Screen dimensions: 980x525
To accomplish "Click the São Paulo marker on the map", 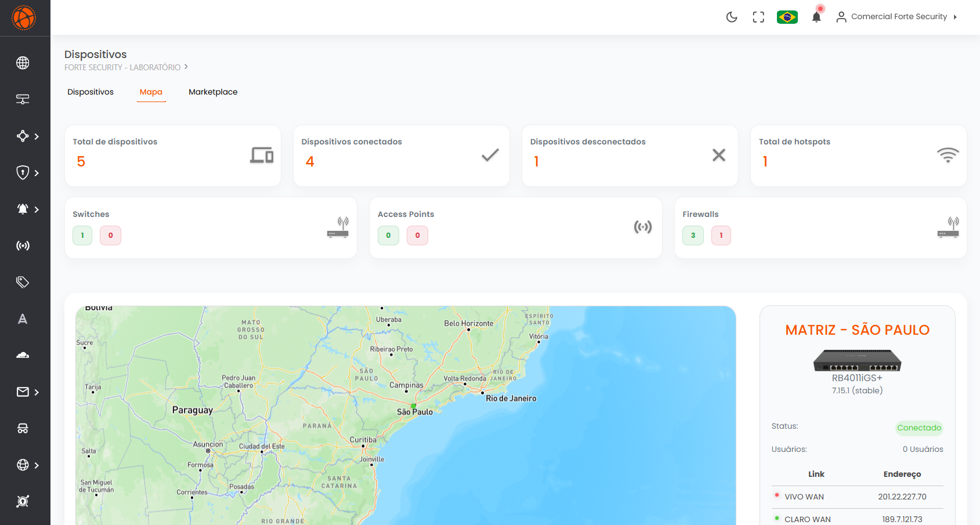I will pyautogui.click(x=413, y=407).
